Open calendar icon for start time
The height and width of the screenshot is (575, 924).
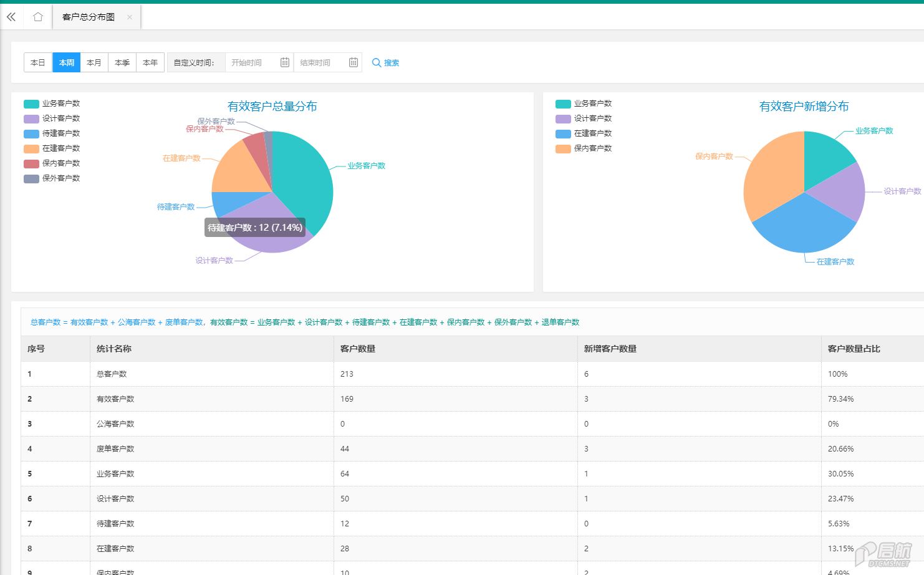(285, 62)
